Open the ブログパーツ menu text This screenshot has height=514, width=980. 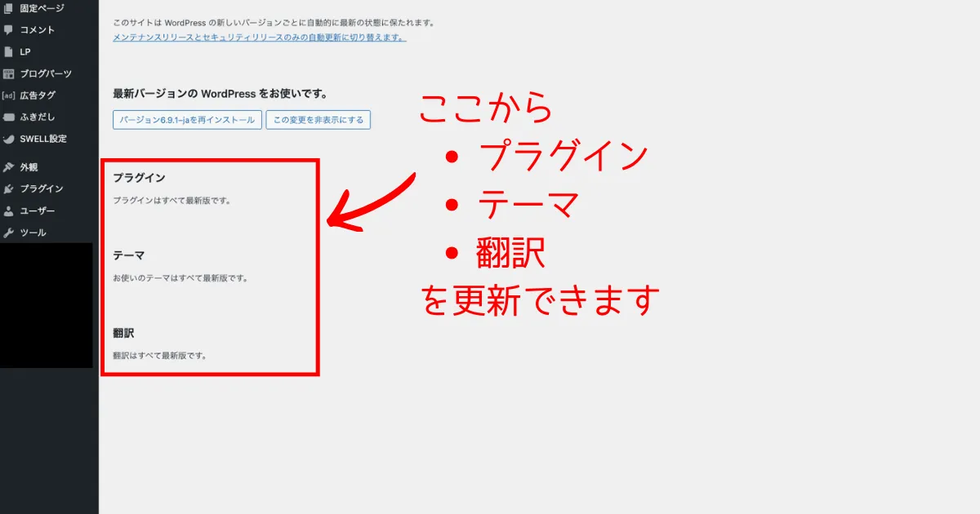pos(46,73)
